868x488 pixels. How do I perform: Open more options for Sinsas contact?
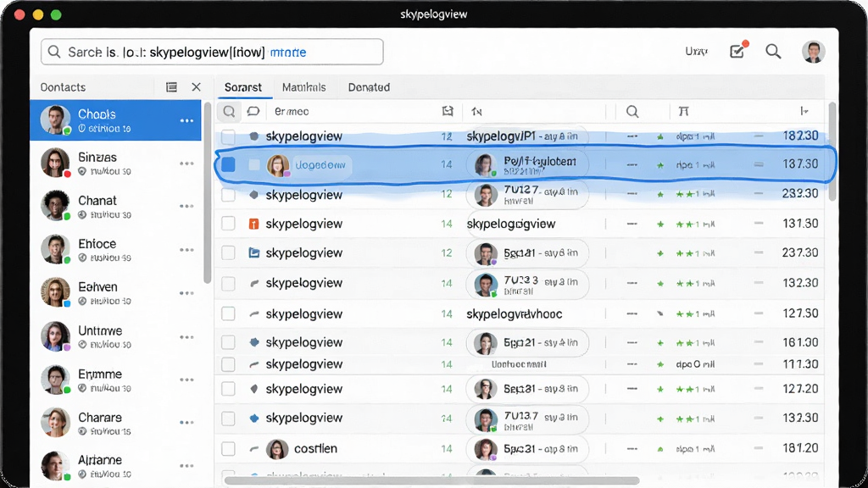pyautogui.click(x=186, y=164)
